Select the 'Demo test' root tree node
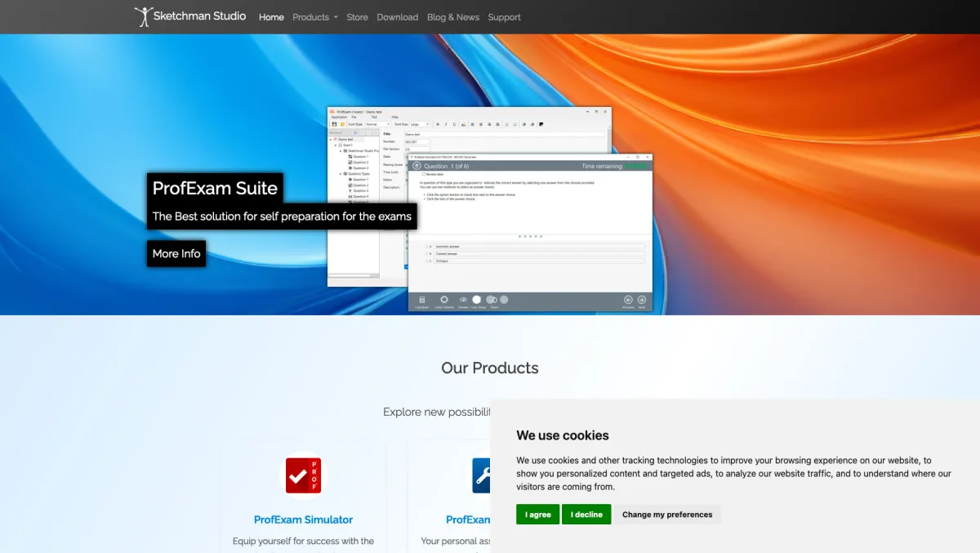Viewport: 980px width, 553px height. 345,139
